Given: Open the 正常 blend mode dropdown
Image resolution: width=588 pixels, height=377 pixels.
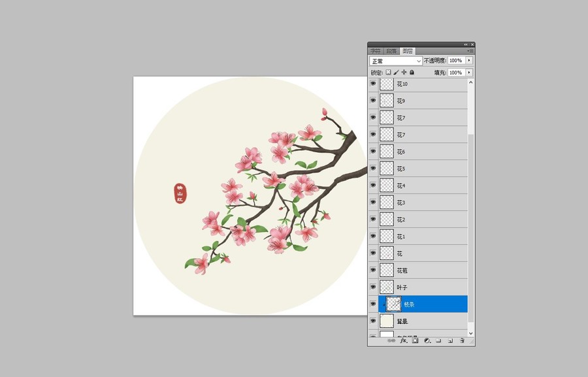Looking at the screenshot, I should tap(396, 61).
